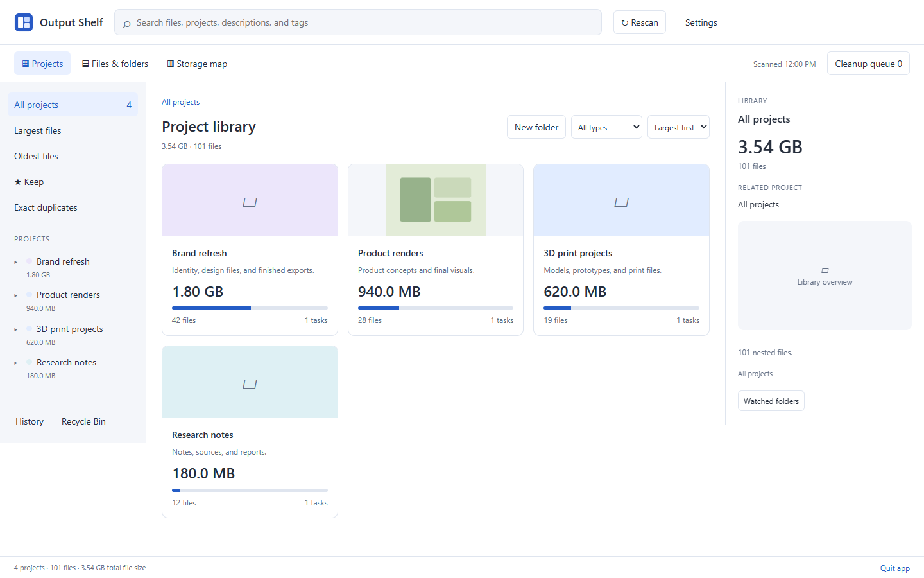Open the Keep starred list
The image size is (924, 578).
pos(73,182)
